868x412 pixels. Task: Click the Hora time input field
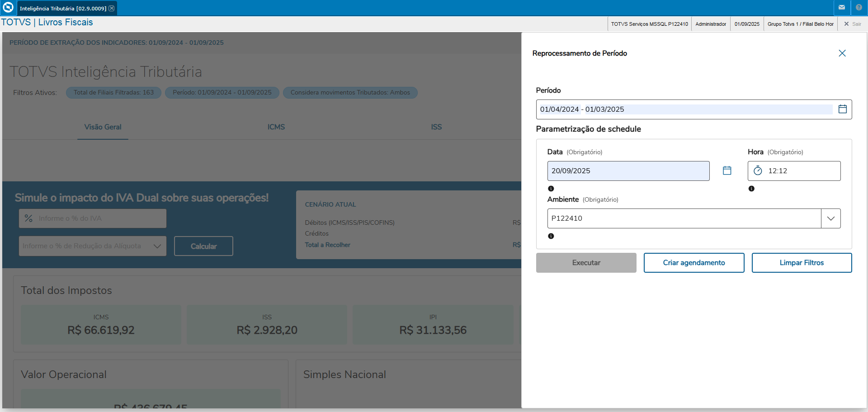[x=794, y=171]
